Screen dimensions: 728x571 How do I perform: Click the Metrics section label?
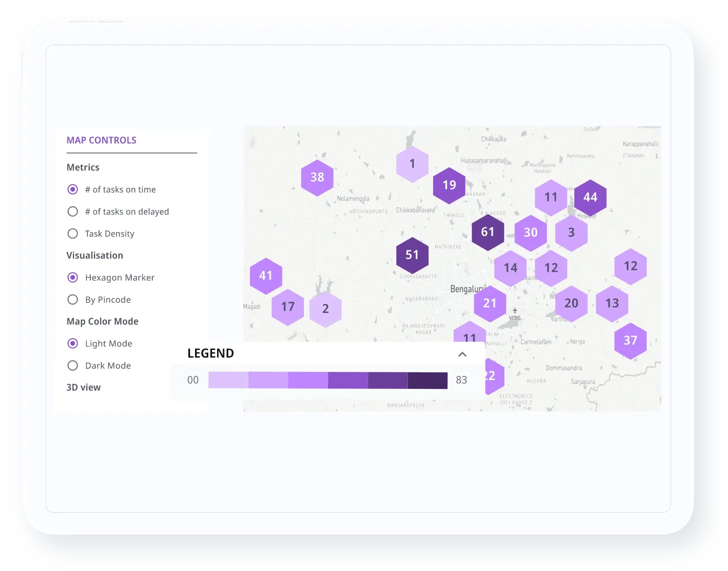(83, 167)
